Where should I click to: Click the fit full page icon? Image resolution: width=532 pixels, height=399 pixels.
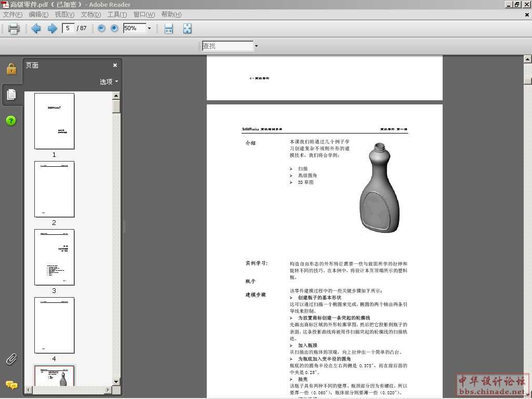[187, 29]
